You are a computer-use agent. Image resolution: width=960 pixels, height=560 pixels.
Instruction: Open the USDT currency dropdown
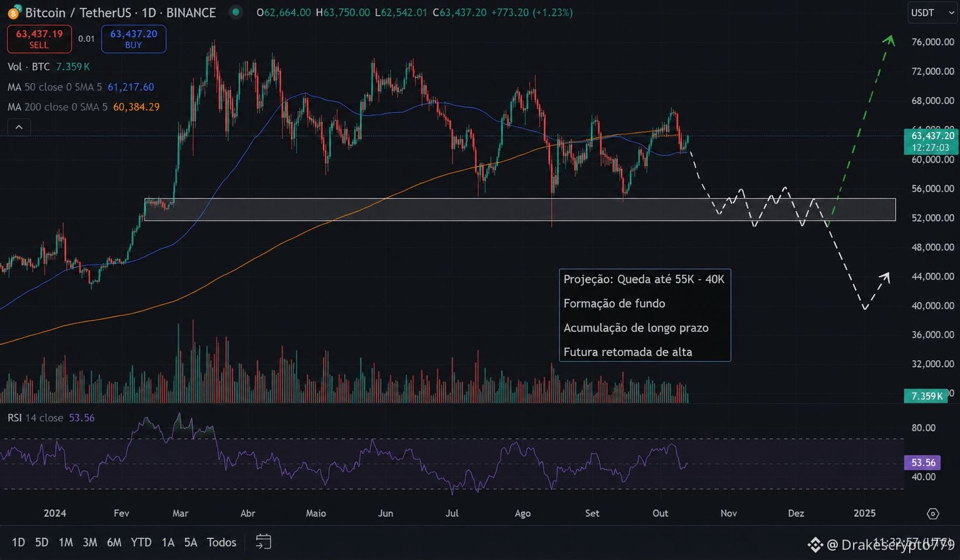click(933, 12)
